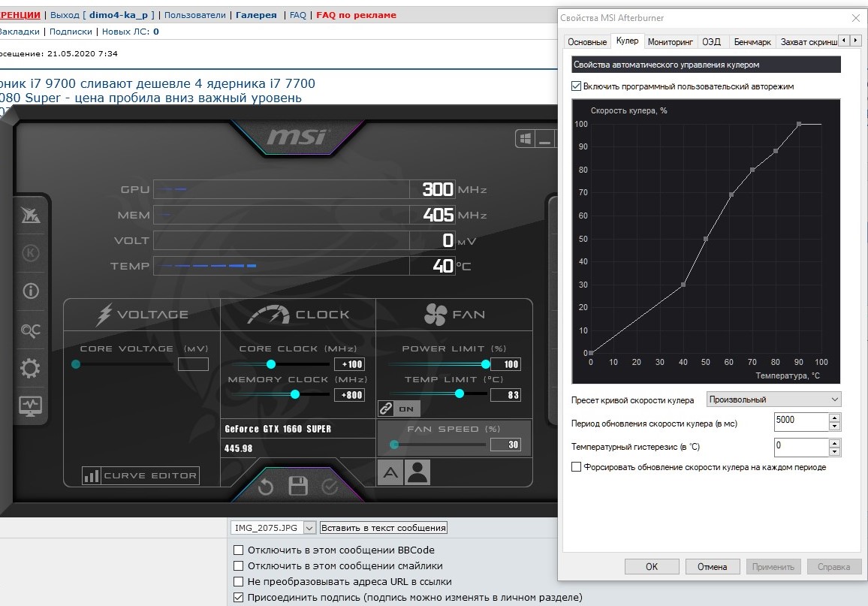Enable user-defined fan mode person icon

coord(417,472)
